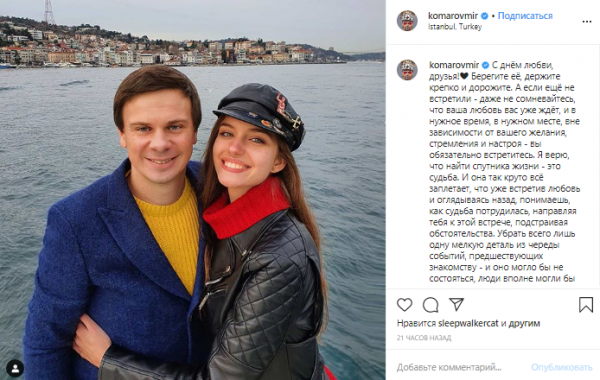View other likers via и другим
Image resolution: width=600 pixels, height=380 pixels.
click(x=521, y=323)
